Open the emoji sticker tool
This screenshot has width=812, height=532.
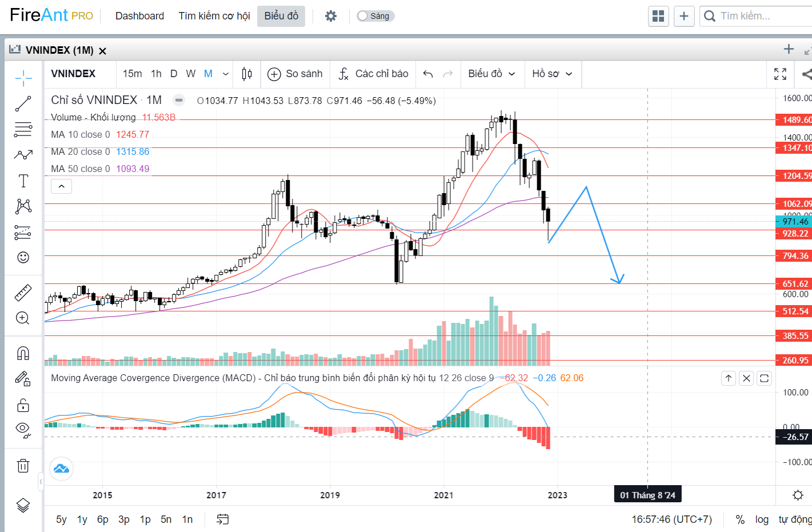[x=23, y=258]
